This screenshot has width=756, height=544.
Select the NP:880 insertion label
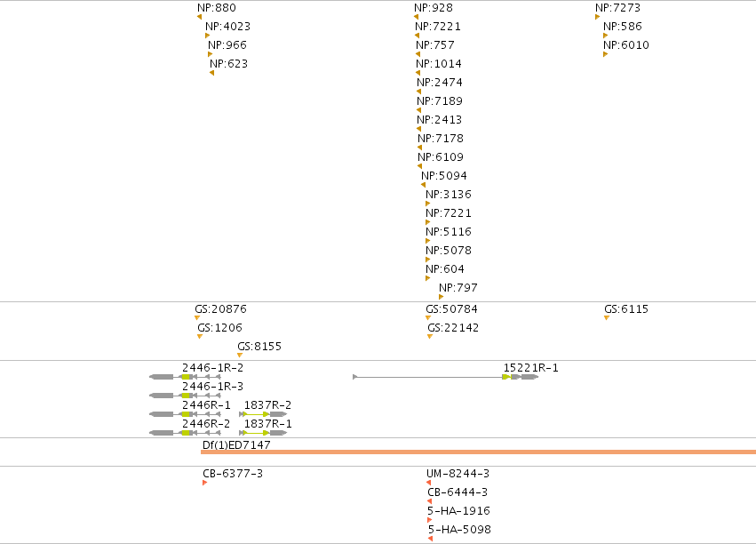coord(217,8)
